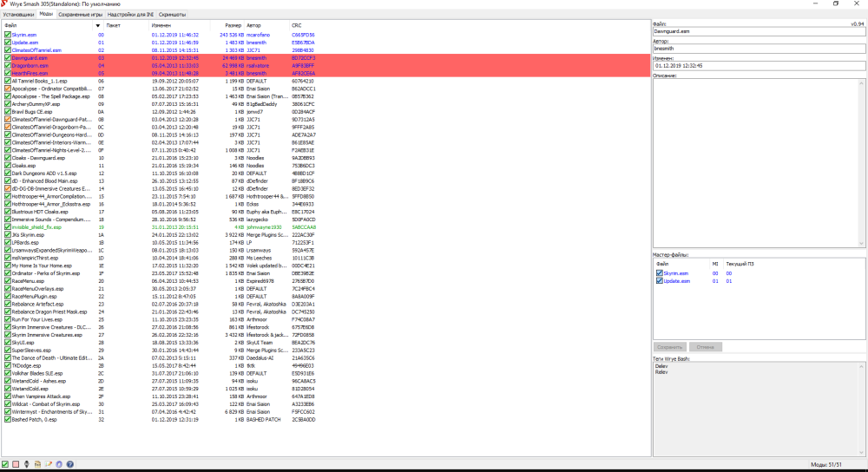Viewport: 868px width, 472px height.
Task: Disable the Brawl Bugs CE.esp checkbox
Action: 8,111
